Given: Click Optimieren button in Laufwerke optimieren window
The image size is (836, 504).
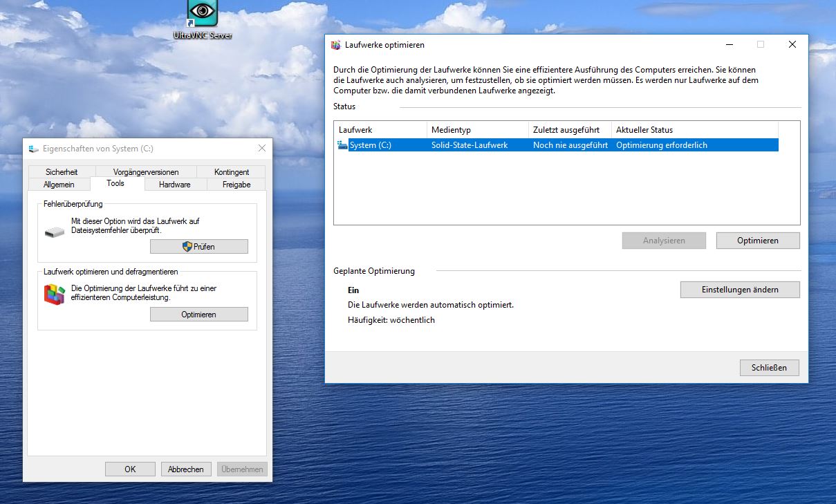Looking at the screenshot, I should click(x=758, y=241).
